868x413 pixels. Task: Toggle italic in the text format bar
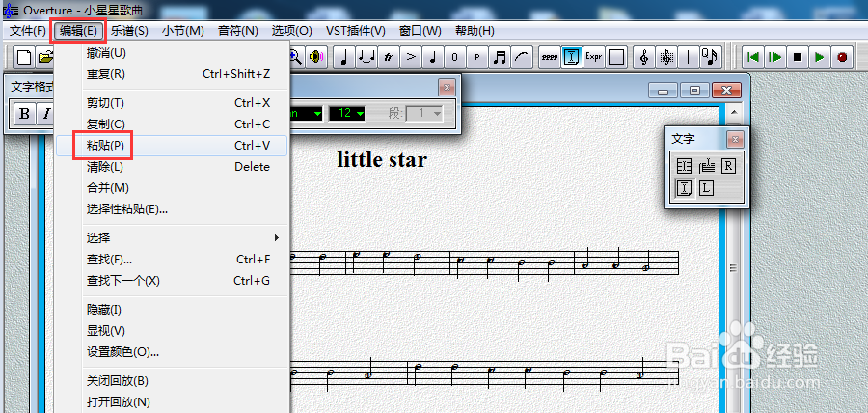click(x=46, y=114)
